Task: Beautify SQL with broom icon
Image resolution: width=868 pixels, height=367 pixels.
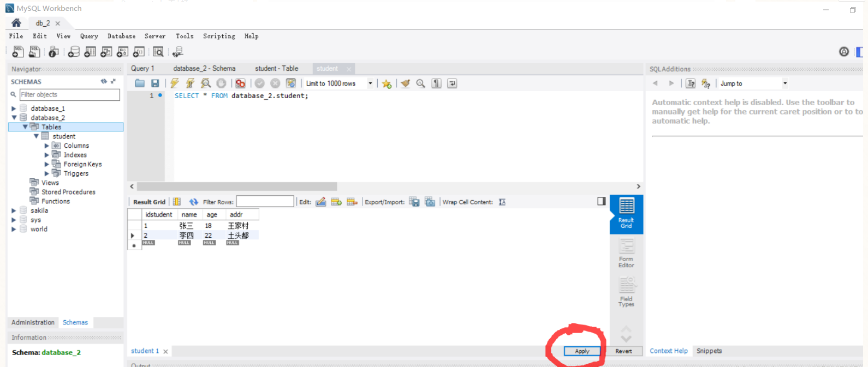Action: pyautogui.click(x=405, y=83)
